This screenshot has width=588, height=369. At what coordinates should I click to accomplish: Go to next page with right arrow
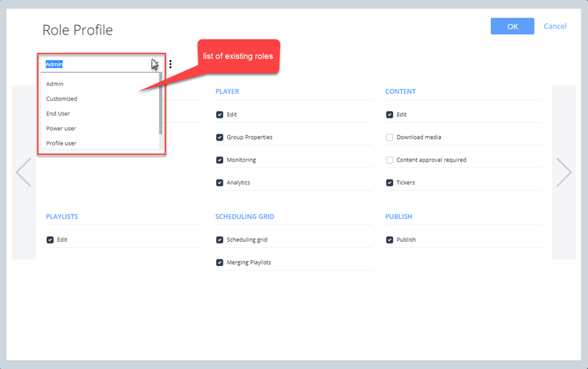(564, 172)
